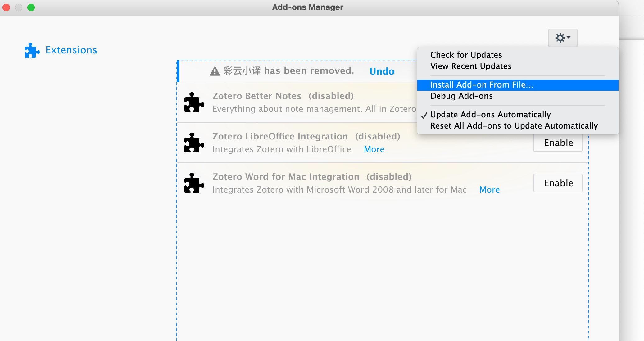Open Debug Add-ons
Viewport: 644px width, 341px height.
pos(461,96)
